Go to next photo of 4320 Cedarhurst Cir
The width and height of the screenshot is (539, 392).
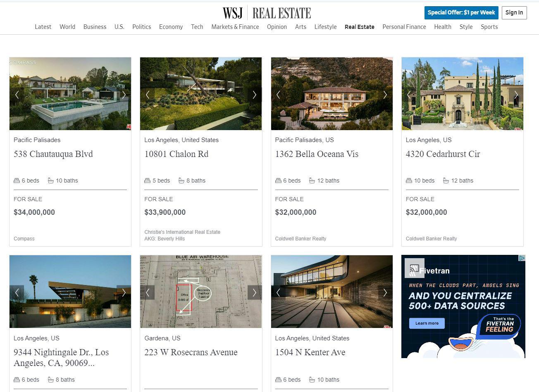(516, 95)
